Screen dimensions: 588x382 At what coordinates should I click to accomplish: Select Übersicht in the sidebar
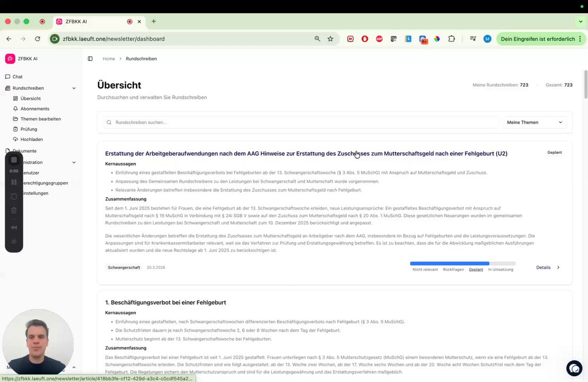[30, 99]
